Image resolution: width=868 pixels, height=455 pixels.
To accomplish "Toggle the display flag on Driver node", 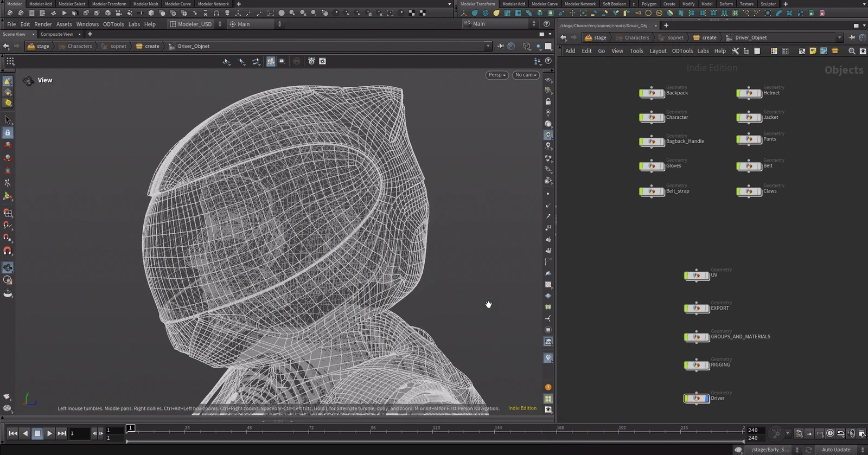I will click(x=707, y=399).
